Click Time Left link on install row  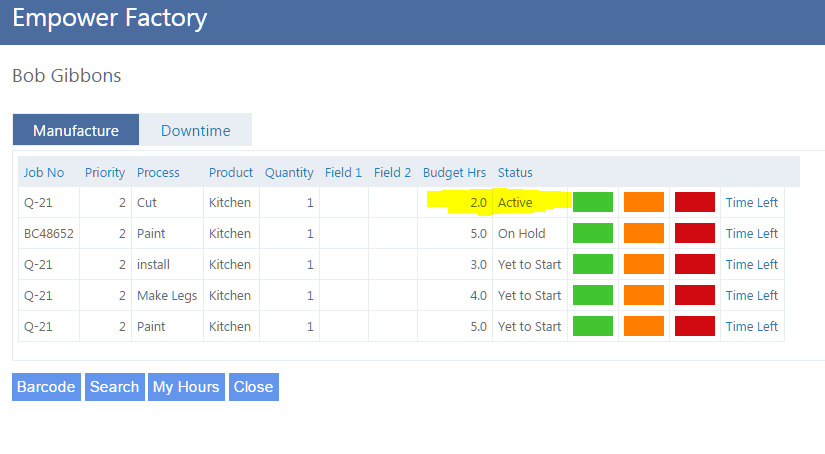[x=751, y=264]
